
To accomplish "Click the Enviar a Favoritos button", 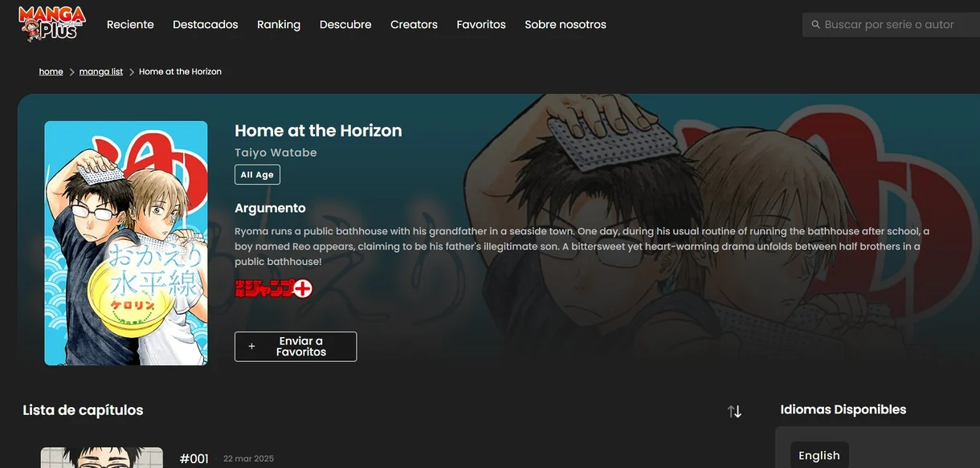I will click(x=296, y=347).
